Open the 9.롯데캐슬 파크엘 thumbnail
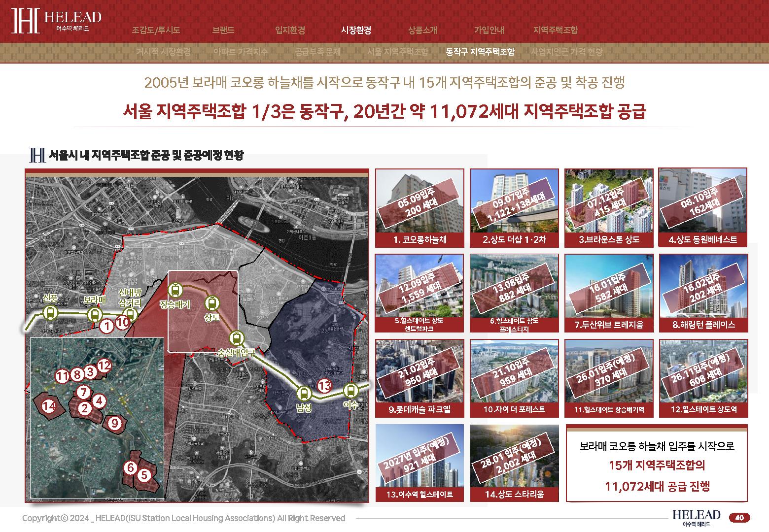The height and width of the screenshot is (532, 769). coord(419,378)
